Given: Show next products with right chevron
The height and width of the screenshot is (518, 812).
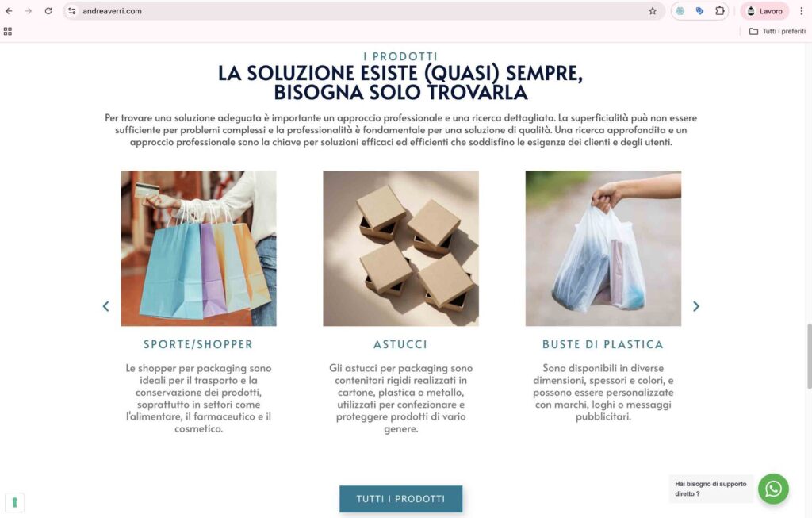Looking at the screenshot, I should pyautogui.click(x=696, y=307).
